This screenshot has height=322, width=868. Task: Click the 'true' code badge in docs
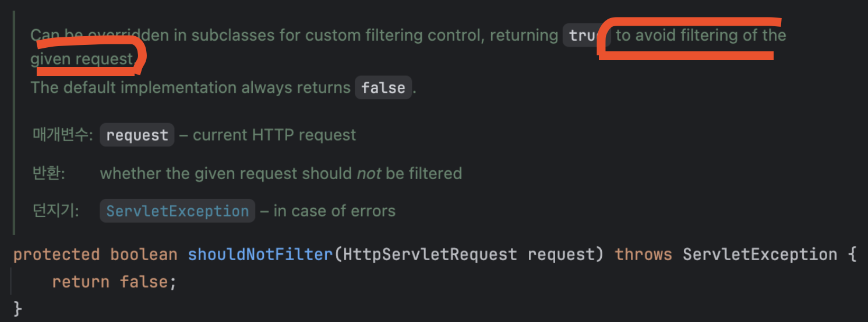[x=585, y=36]
